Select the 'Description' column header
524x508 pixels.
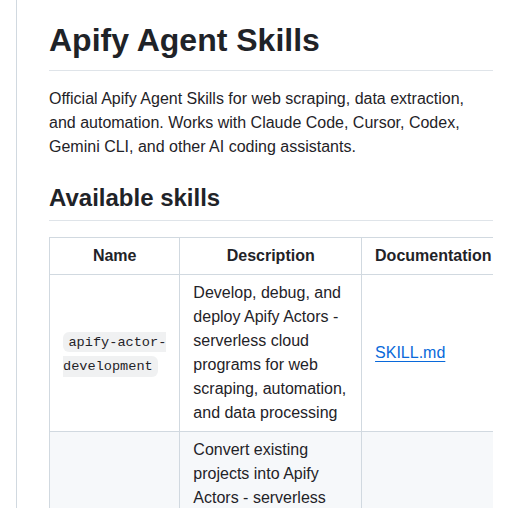click(271, 256)
